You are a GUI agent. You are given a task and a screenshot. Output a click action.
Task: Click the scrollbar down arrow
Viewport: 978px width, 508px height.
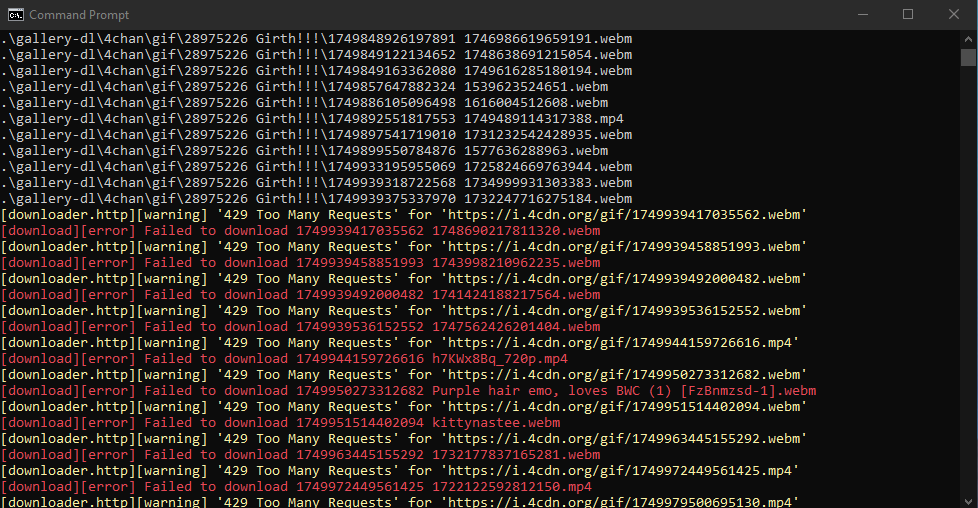point(968,501)
